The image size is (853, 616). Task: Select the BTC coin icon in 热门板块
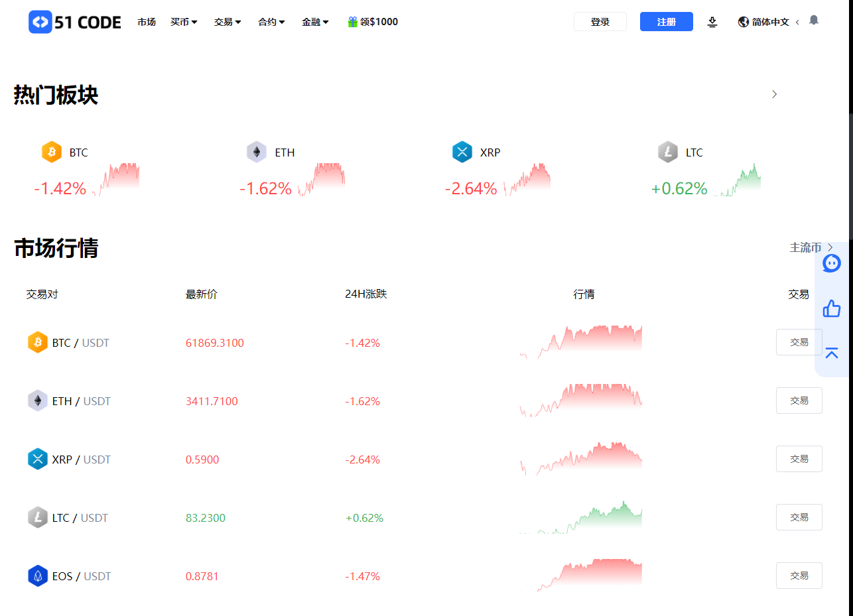coord(51,151)
